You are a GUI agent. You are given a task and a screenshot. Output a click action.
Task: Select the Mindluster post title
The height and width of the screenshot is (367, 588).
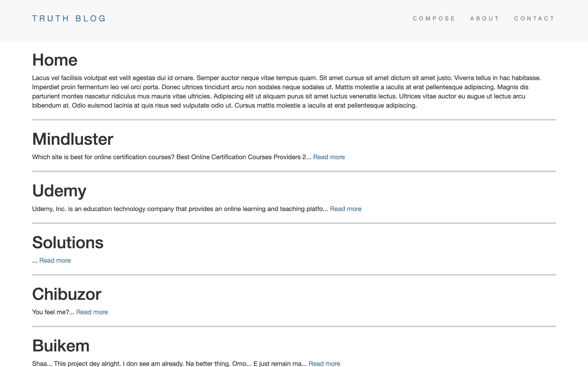73,139
